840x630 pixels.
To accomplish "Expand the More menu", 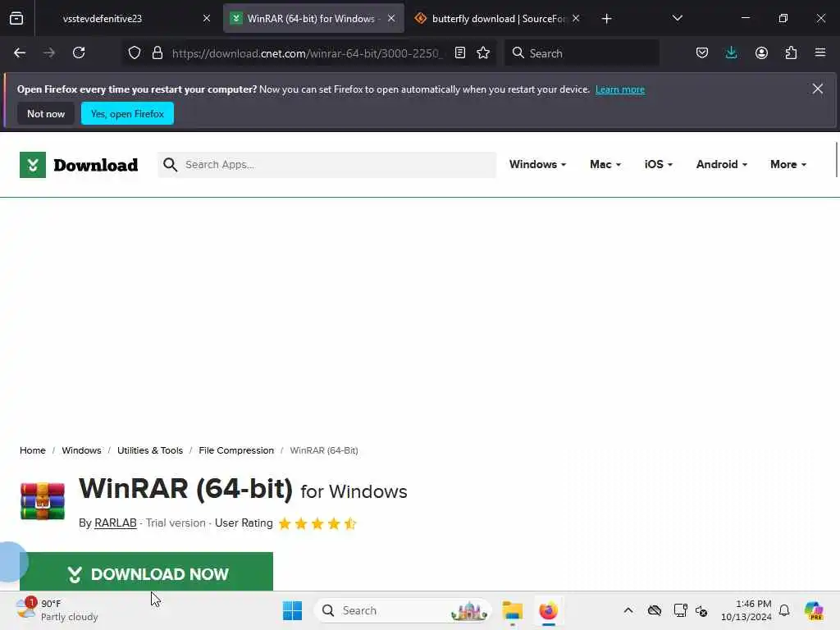I will tap(788, 164).
